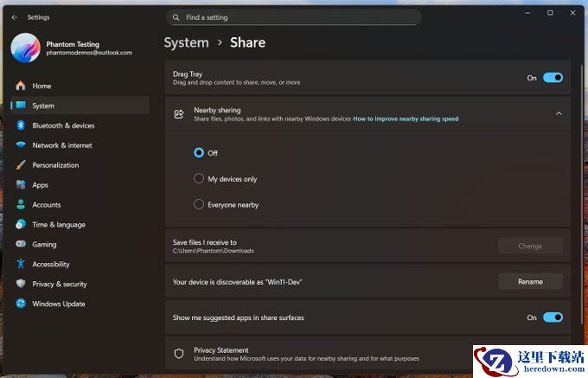Go to Windows Update
The width and height of the screenshot is (588, 378).
[x=80, y=304]
